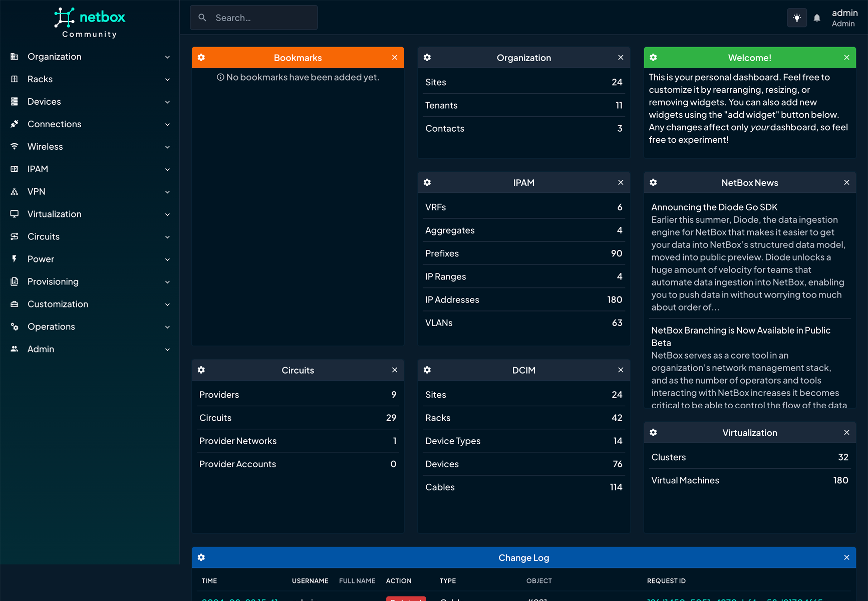Close the Circuits widget
The image size is (868, 601).
tap(395, 370)
